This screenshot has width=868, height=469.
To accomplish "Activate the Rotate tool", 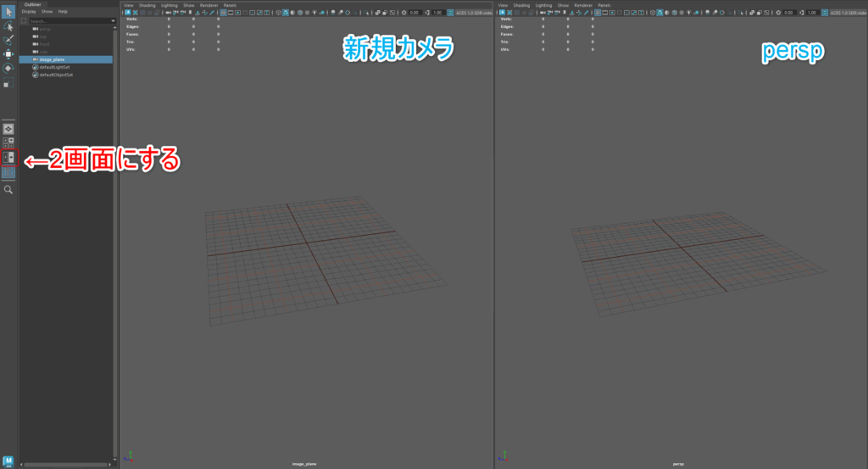I will [x=8, y=68].
